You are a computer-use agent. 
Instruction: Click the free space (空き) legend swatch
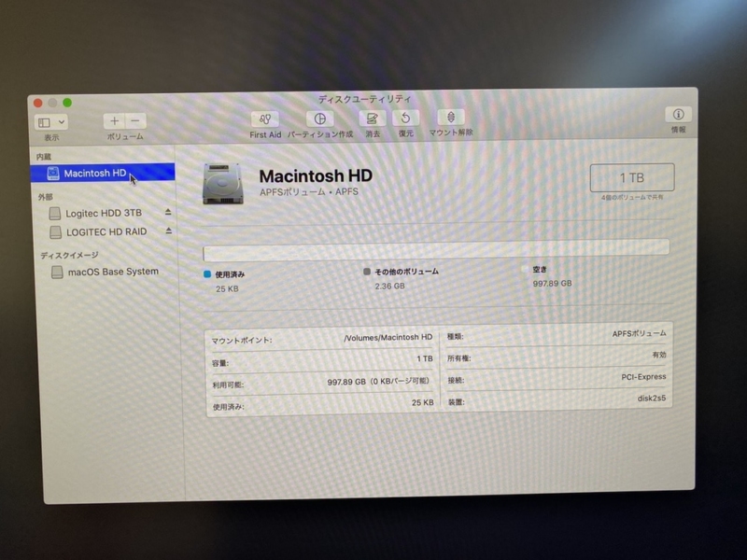tap(525, 270)
